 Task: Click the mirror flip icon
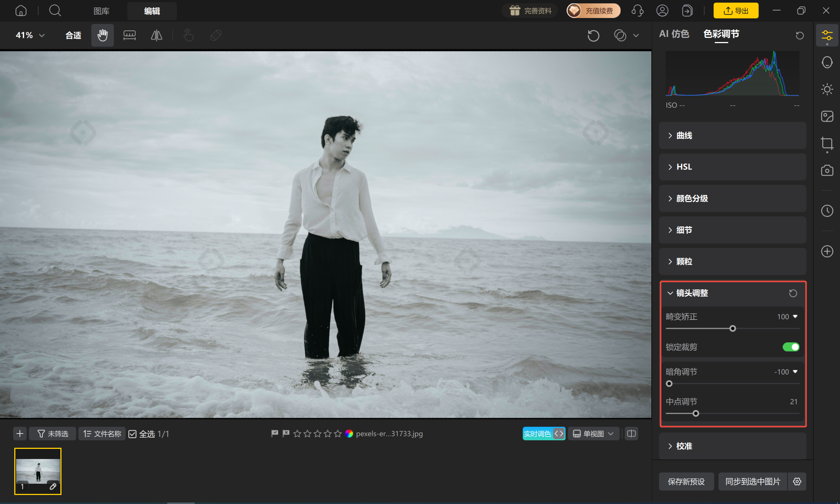click(x=156, y=35)
